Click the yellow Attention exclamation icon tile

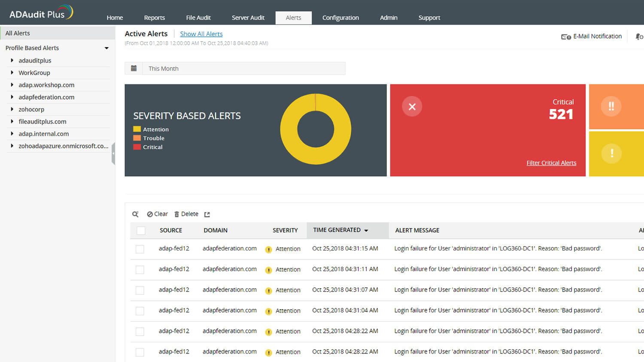click(611, 153)
